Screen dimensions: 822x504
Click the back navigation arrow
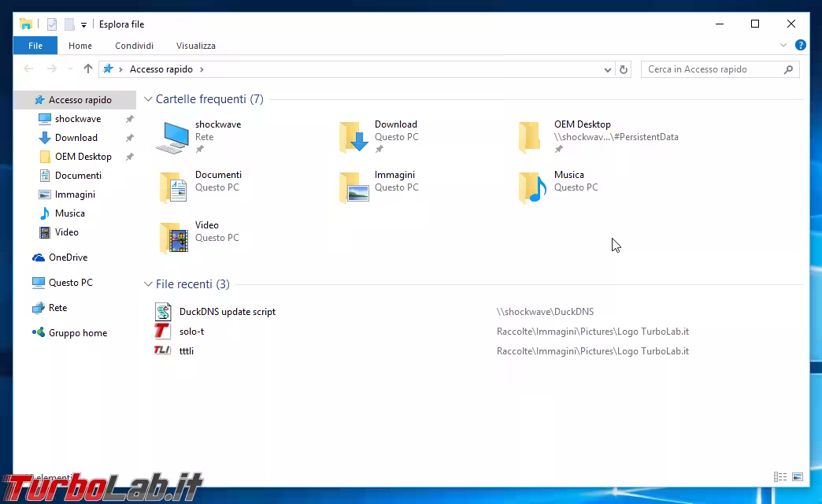[28, 69]
